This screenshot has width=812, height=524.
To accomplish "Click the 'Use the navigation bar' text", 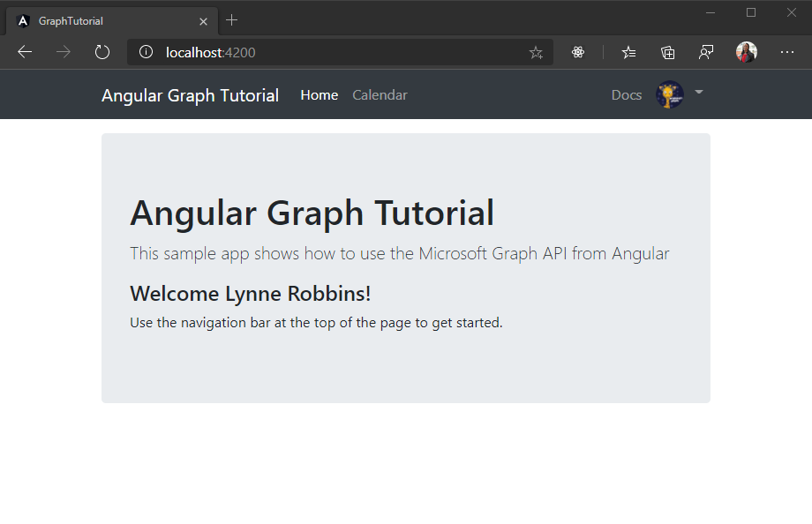I will pyautogui.click(x=316, y=323).
